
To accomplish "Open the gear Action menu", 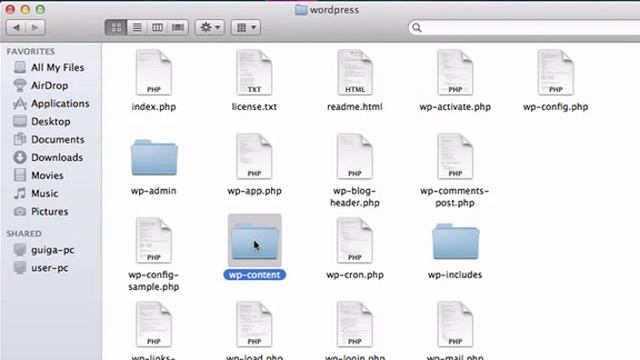I will click(210, 27).
